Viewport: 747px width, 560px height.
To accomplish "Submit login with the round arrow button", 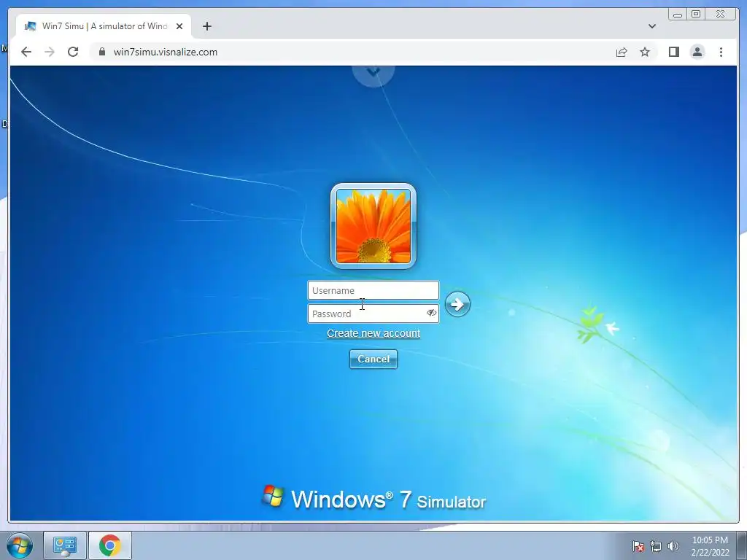I will 457,304.
